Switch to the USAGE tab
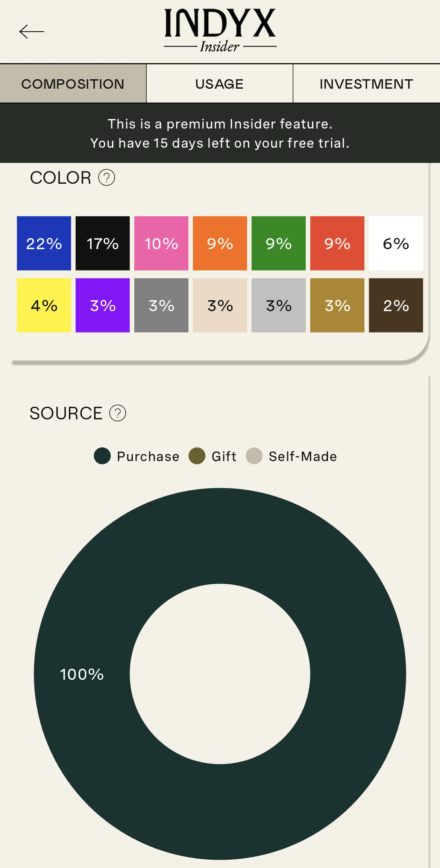Screen dimensions: 440x868 220,84
